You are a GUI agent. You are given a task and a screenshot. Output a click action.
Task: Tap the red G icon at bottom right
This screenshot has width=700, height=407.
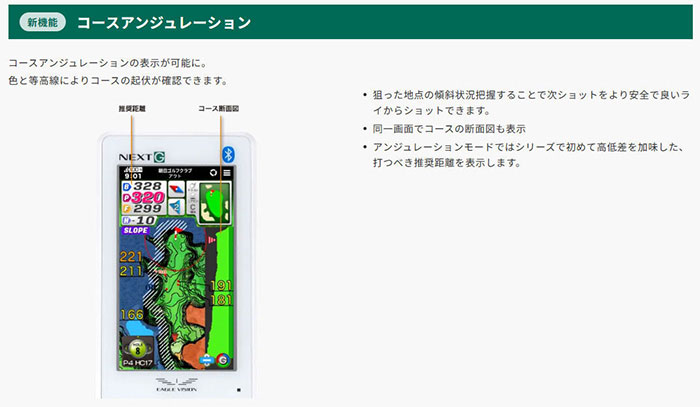click(222, 359)
